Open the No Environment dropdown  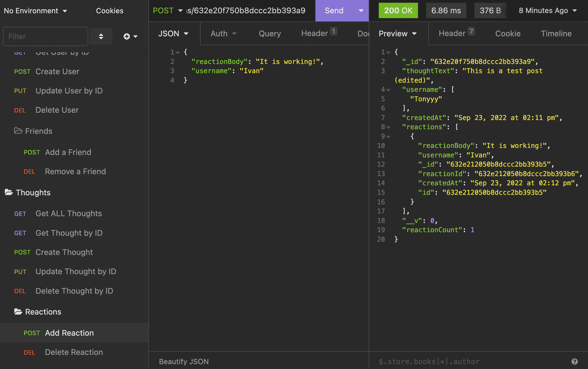tap(35, 11)
